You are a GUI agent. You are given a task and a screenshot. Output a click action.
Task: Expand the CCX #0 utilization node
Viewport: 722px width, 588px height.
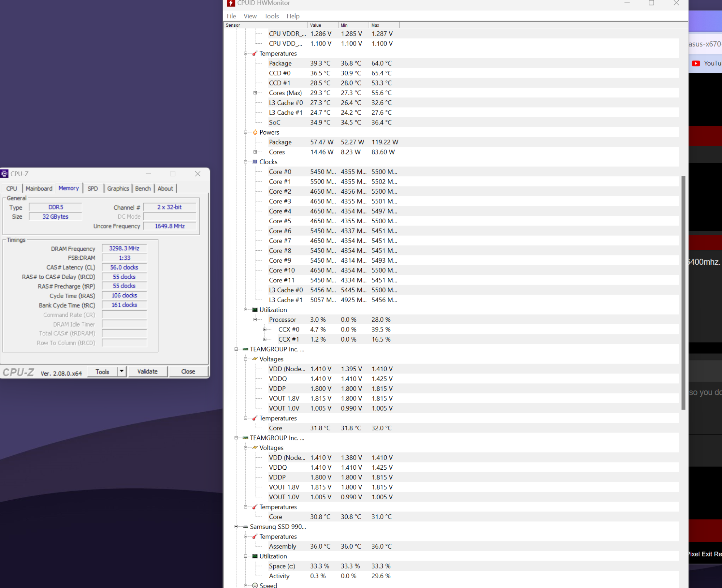point(265,330)
